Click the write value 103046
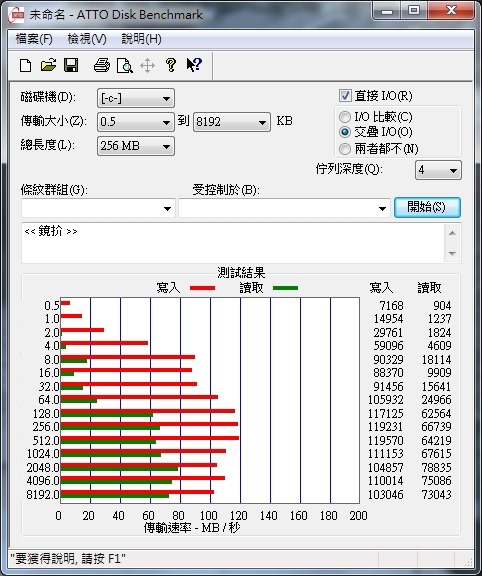 [x=385, y=494]
